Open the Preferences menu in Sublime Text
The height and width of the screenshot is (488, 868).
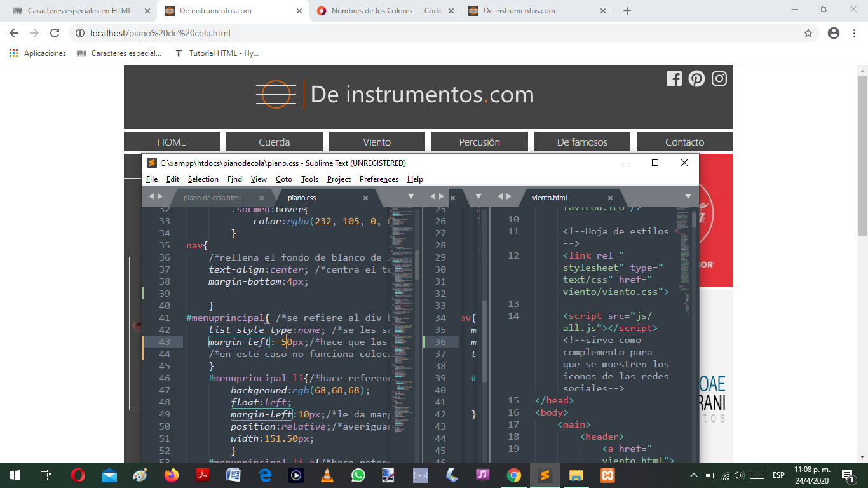379,179
